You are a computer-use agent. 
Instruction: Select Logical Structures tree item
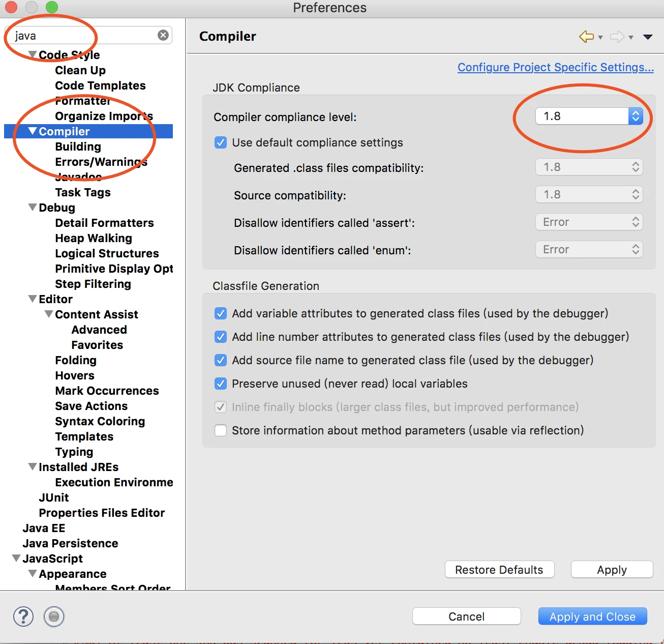pyautogui.click(x=107, y=253)
